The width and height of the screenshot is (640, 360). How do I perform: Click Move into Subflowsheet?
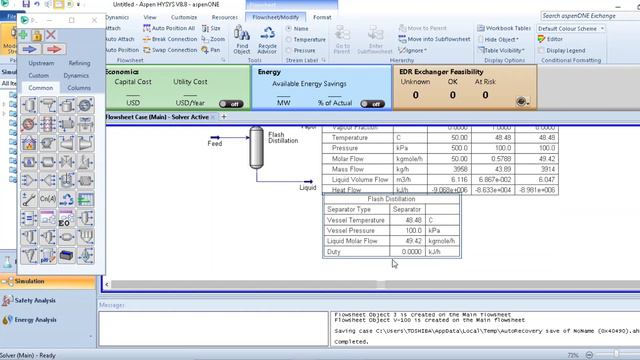pos(434,39)
